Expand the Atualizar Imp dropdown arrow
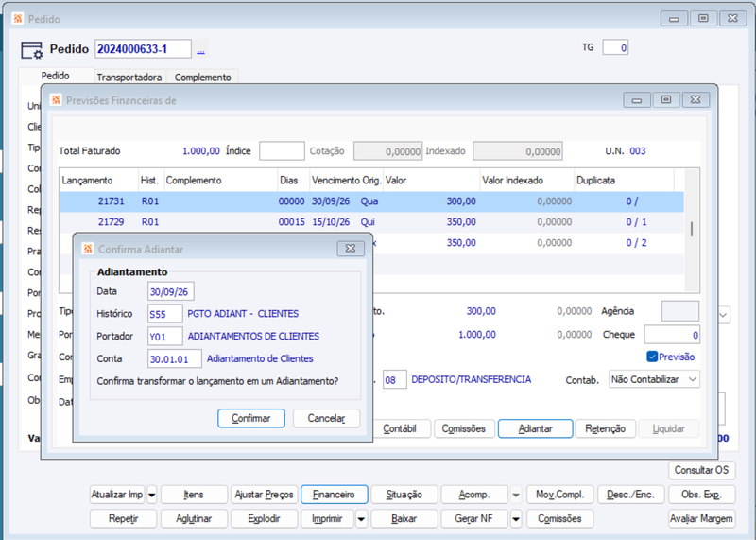This screenshot has height=540, width=756. (x=152, y=495)
